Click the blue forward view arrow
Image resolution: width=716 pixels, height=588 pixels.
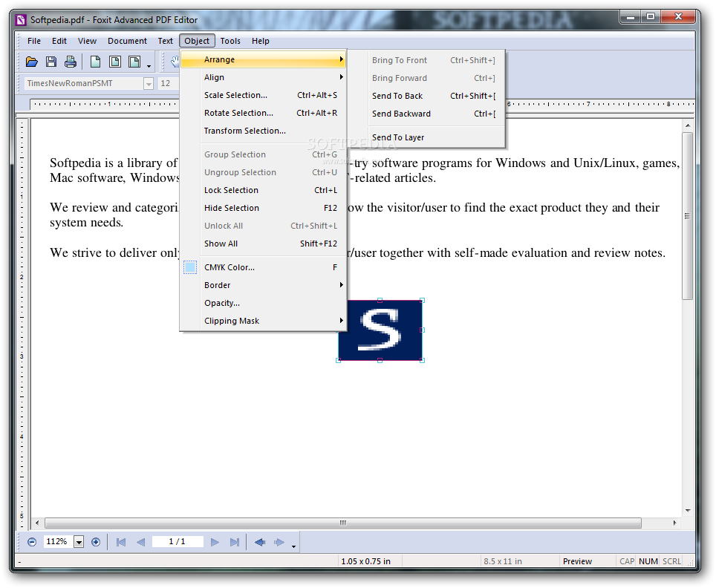pos(279,542)
